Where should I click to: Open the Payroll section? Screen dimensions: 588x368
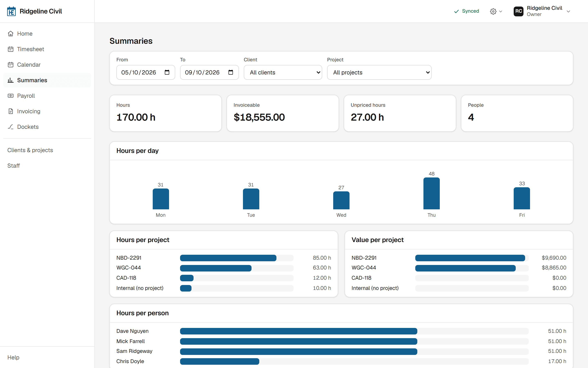point(47,96)
